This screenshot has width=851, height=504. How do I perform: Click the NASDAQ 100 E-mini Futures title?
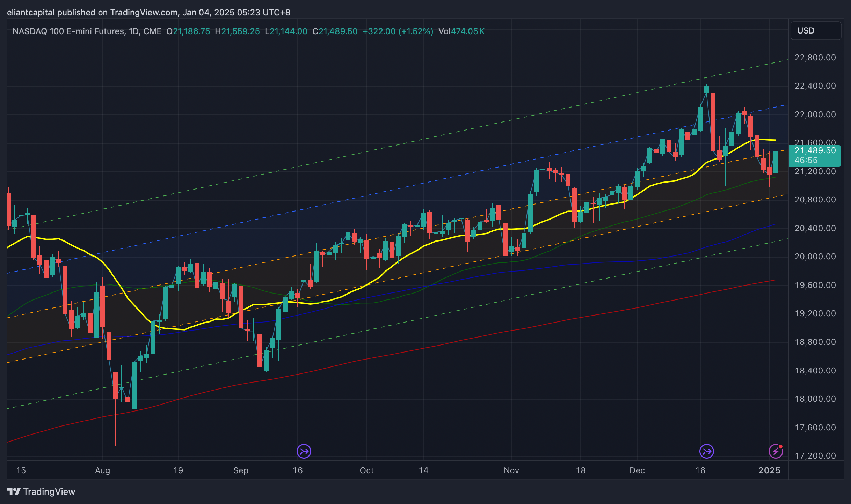(68, 31)
